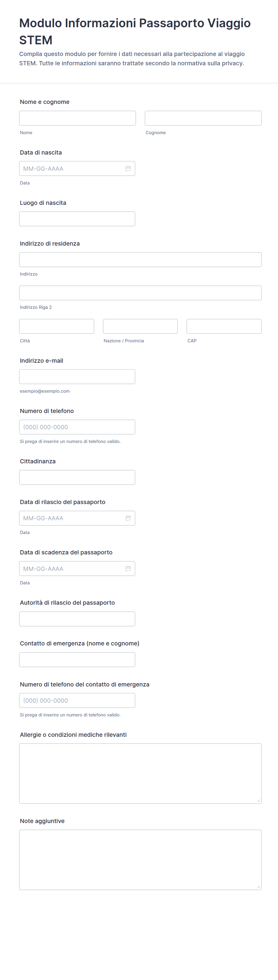Screen dimensions: 278x980
Task: Open calendar icon for passport issue date
Action: (128, 518)
